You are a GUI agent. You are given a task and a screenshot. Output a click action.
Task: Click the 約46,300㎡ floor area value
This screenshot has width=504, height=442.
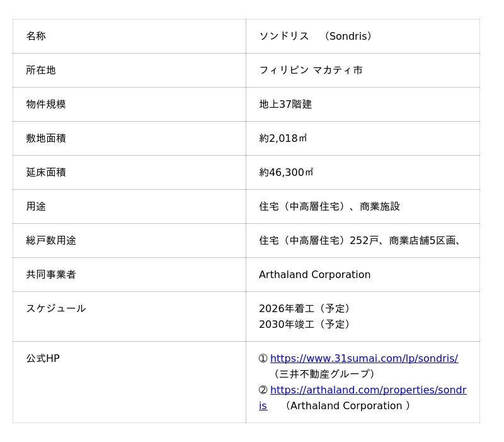(x=286, y=173)
